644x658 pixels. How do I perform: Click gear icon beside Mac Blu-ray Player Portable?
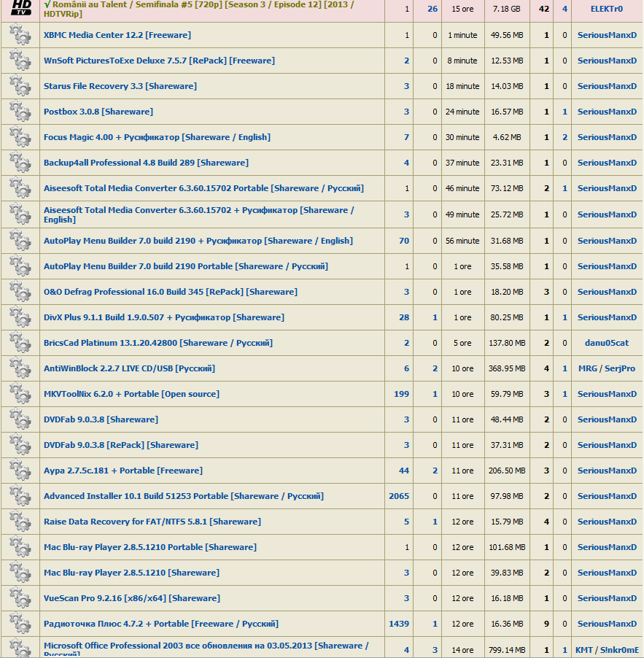coord(20,548)
